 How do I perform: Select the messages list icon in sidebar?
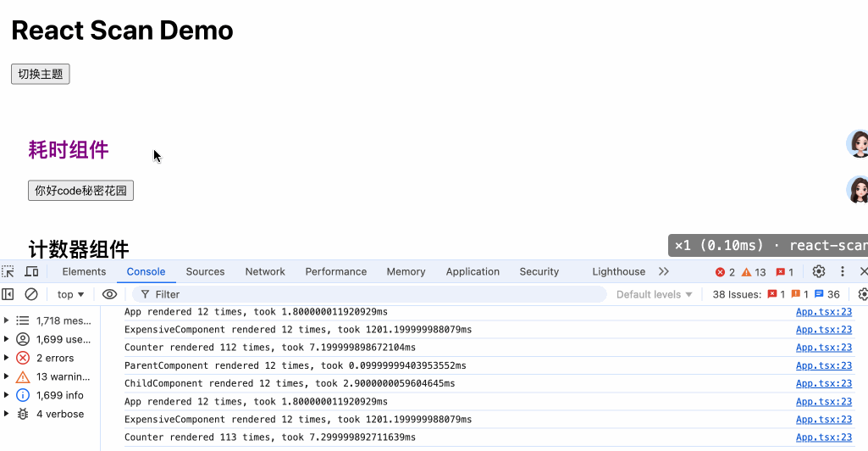point(23,320)
